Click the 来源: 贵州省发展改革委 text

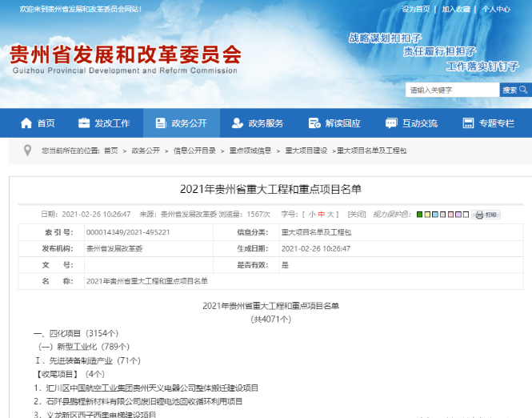point(178,215)
